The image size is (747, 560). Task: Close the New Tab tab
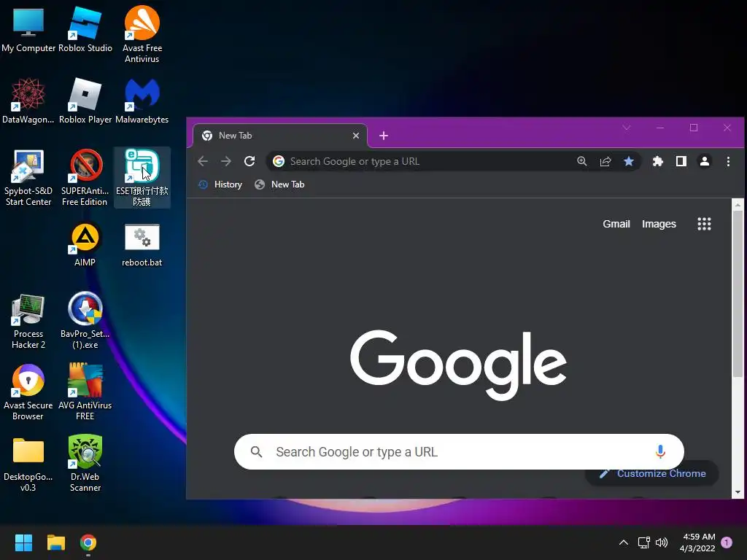tap(355, 136)
